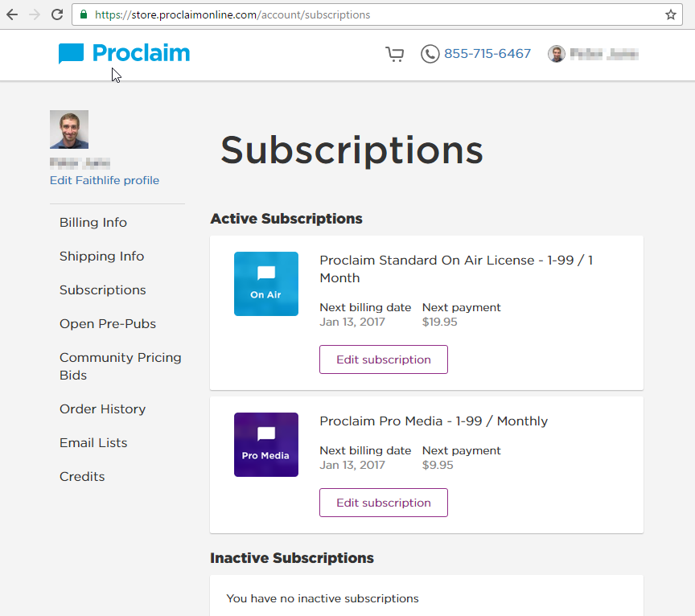
Task: Go back using the browser back arrow
Action: [12, 14]
